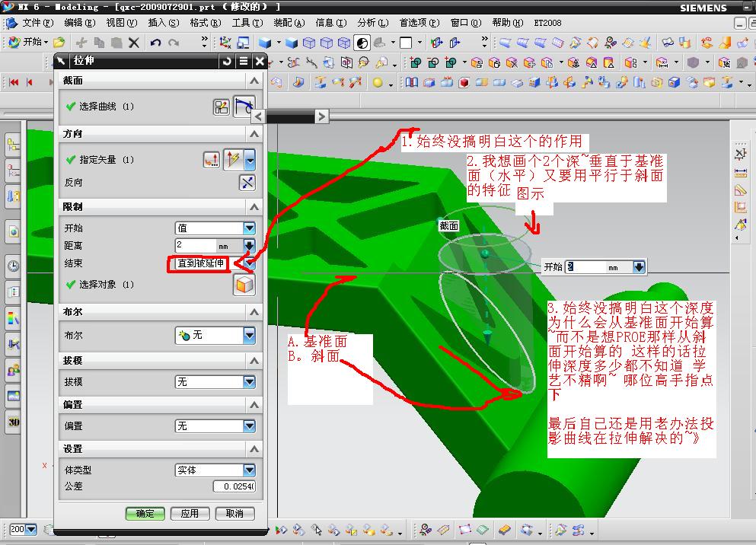Open the ET2008 menu
This screenshot has height=545, width=756.
click(x=547, y=23)
